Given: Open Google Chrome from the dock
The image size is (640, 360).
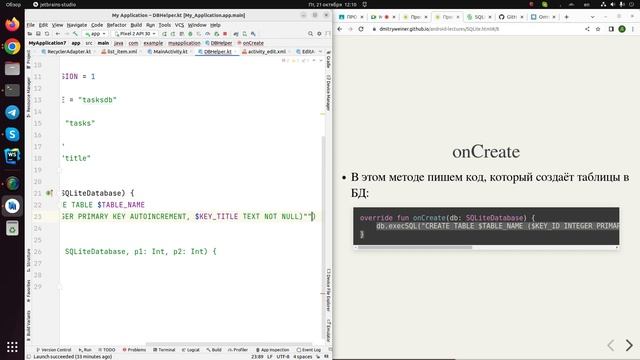Looking at the screenshot, I should [12, 46].
